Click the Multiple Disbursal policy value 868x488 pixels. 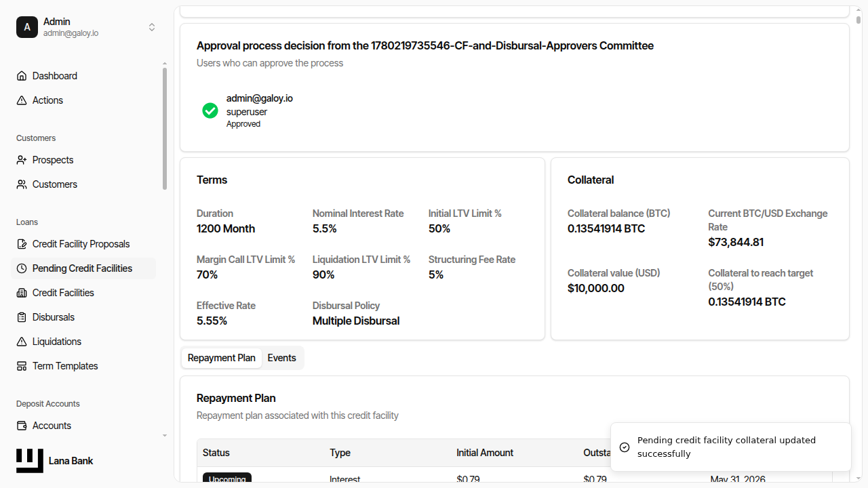[356, 321]
